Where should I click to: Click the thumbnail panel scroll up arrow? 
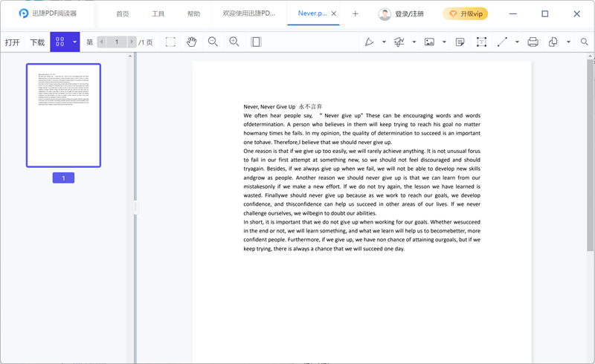130,56
